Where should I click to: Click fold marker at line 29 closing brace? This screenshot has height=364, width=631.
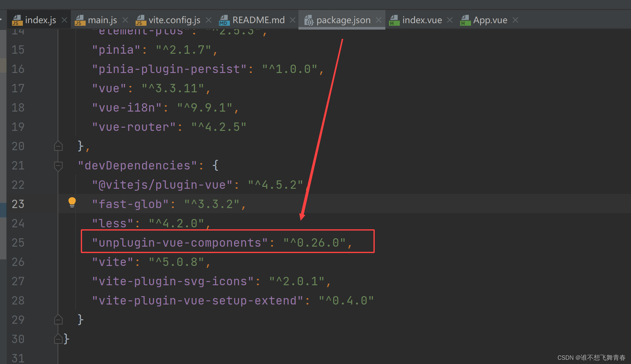click(x=58, y=320)
